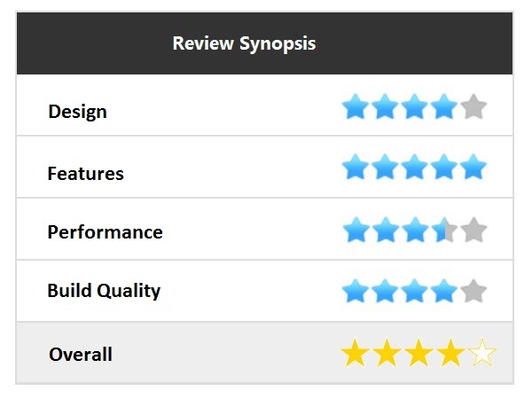This screenshot has width=532, height=399.
Task: Select the gray fifth star beside Performance
Action: pyautogui.click(x=473, y=231)
